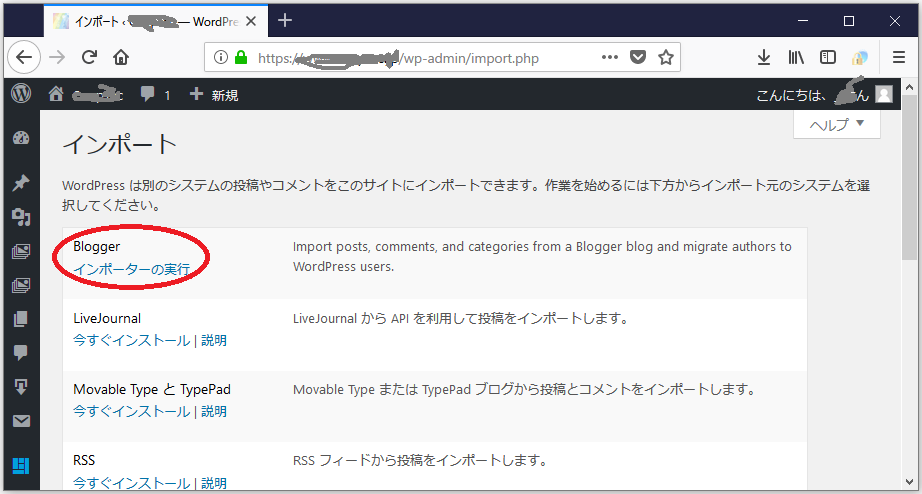Save page to Pocket icon
This screenshot has width=922, height=494.
point(638,58)
